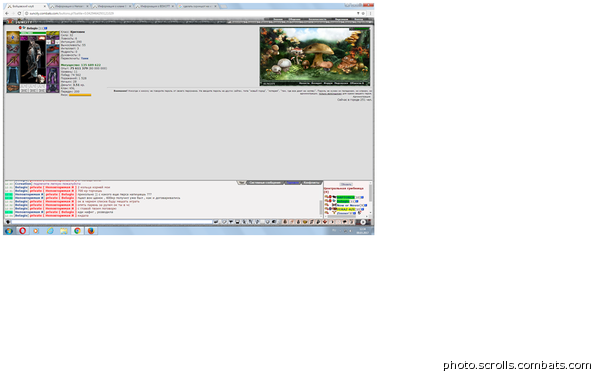The width and height of the screenshot is (600, 375).
Task: Click the character portrait in the inventory
Action: coord(33,61)
